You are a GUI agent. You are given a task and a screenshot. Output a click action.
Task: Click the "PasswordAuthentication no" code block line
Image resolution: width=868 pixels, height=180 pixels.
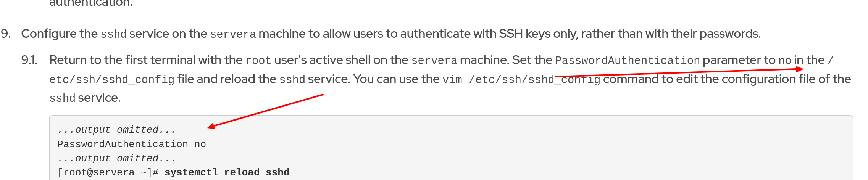pos(132,145)
